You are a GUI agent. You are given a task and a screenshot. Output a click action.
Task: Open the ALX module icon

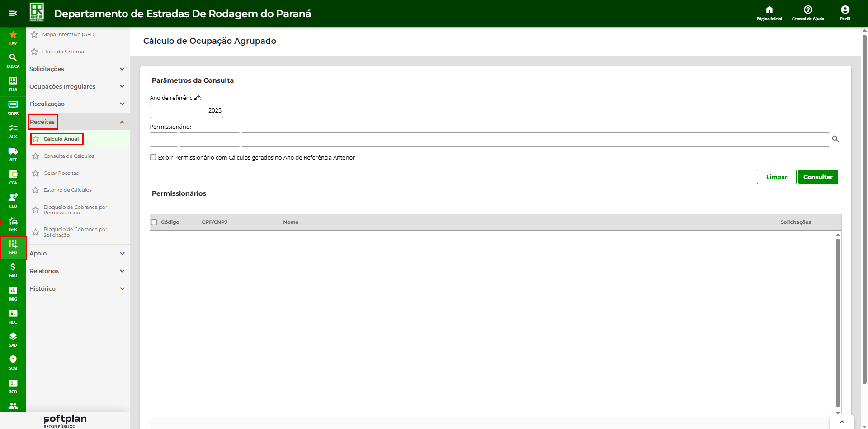click(x=13, y=131)
